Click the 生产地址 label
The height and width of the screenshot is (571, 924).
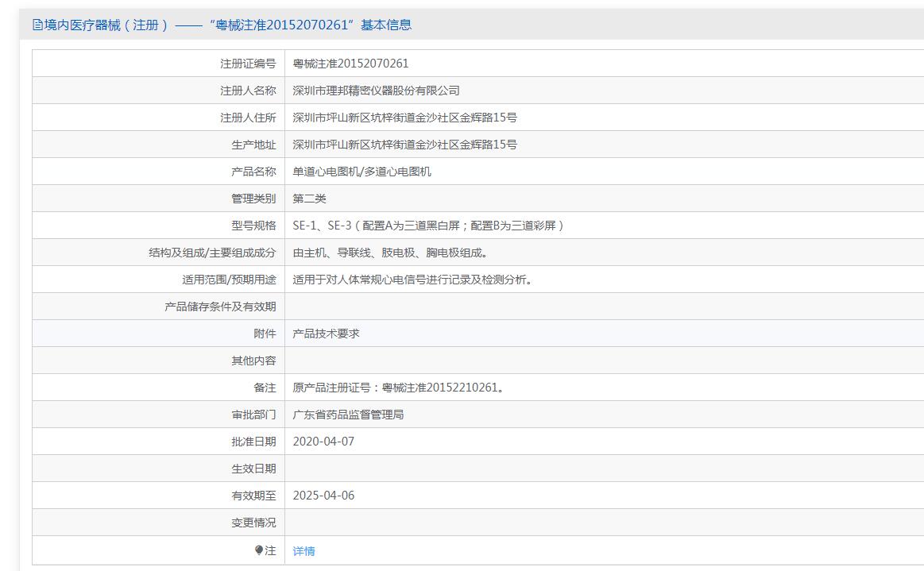click(253, 145)
